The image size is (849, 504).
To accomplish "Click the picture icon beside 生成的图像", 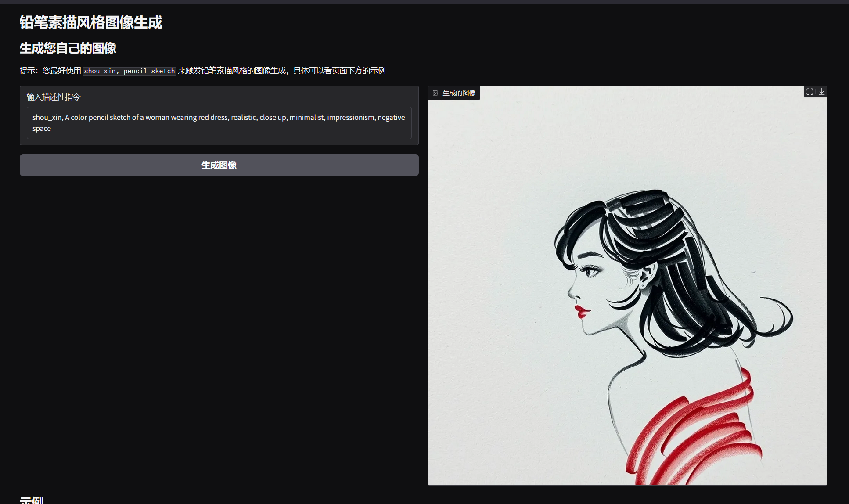I will (x=435, y=93).
